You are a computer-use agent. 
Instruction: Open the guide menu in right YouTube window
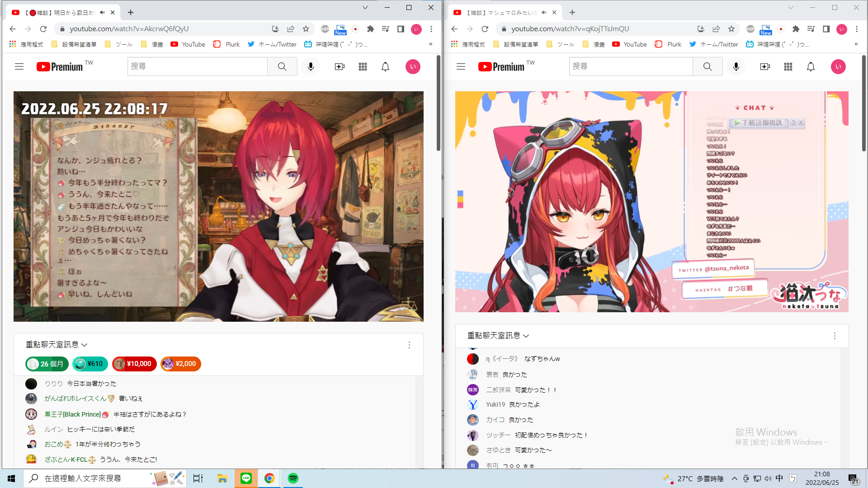[461, 66]
